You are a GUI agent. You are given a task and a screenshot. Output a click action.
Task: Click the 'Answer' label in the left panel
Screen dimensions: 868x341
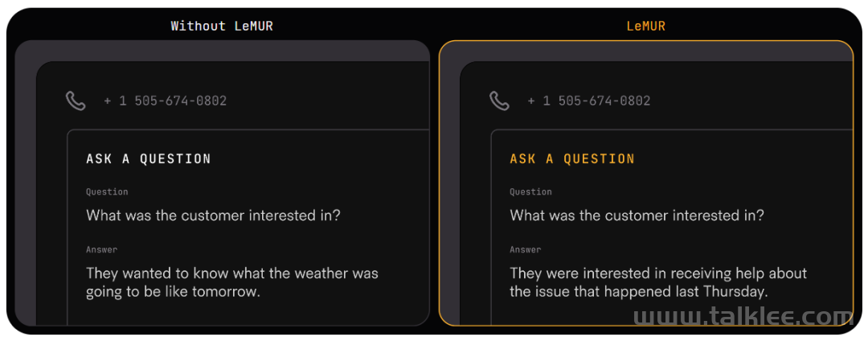[101, 249]
